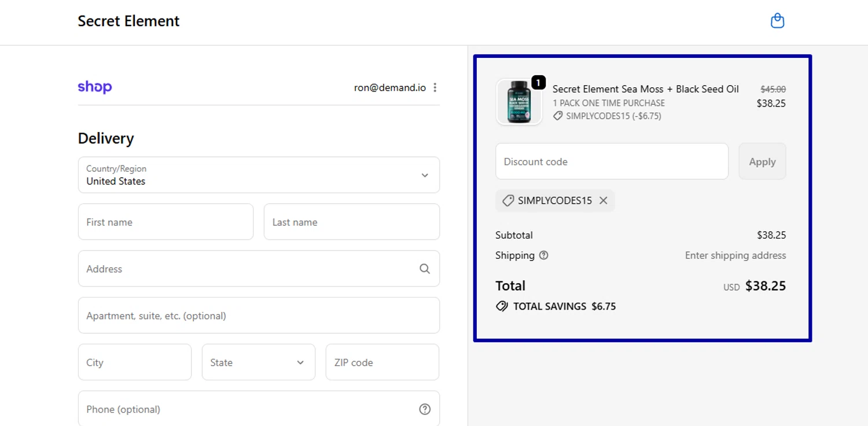The image size is (868, 426).
Task: Click the Sea Moss product thumbnail
Action: point(519,102)
